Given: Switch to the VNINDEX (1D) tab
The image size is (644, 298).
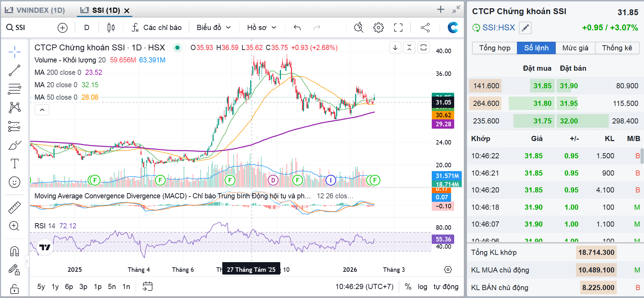Looking at the screenshot, I should coord(35,10).
